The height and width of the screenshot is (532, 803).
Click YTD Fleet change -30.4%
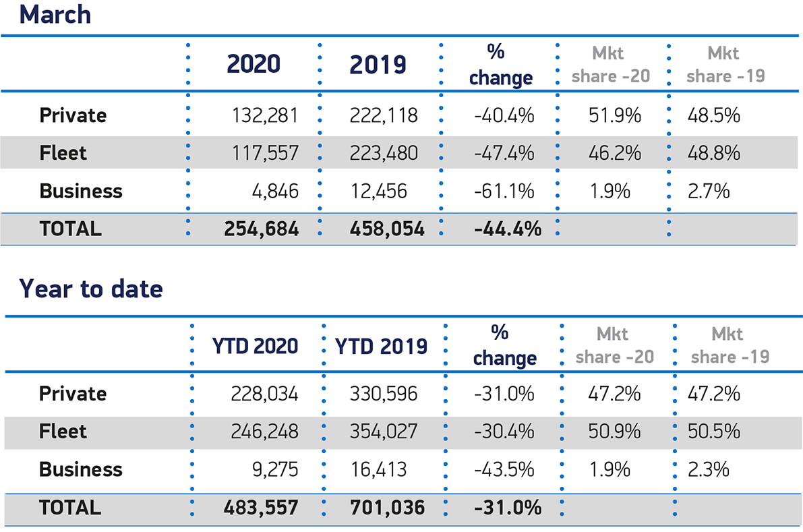(x=504, y=432)
